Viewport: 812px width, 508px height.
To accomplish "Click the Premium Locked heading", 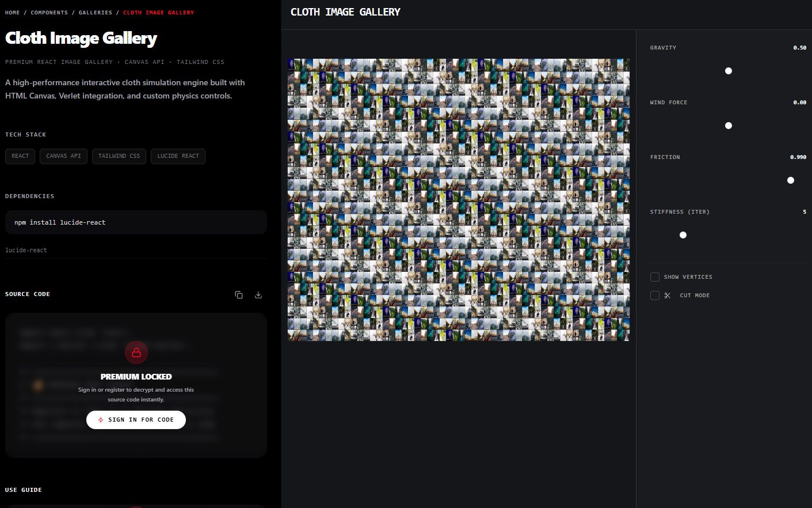I will (x=136, y=377).
